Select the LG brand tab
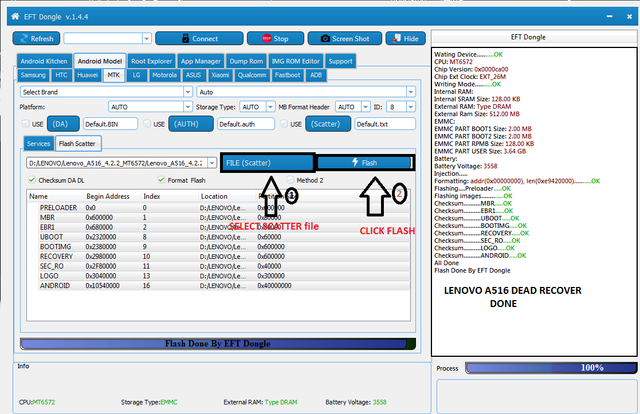 [x=136, y=75]
